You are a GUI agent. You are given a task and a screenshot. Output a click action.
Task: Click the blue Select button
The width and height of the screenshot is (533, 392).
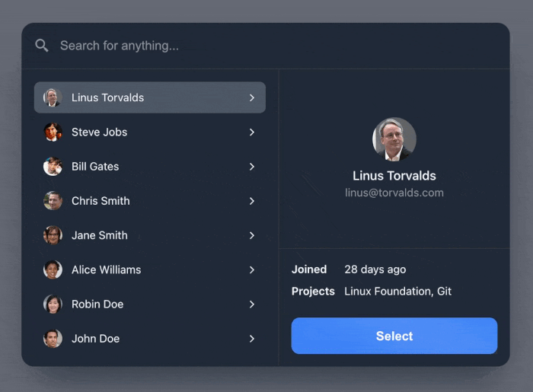pos(394,336)
